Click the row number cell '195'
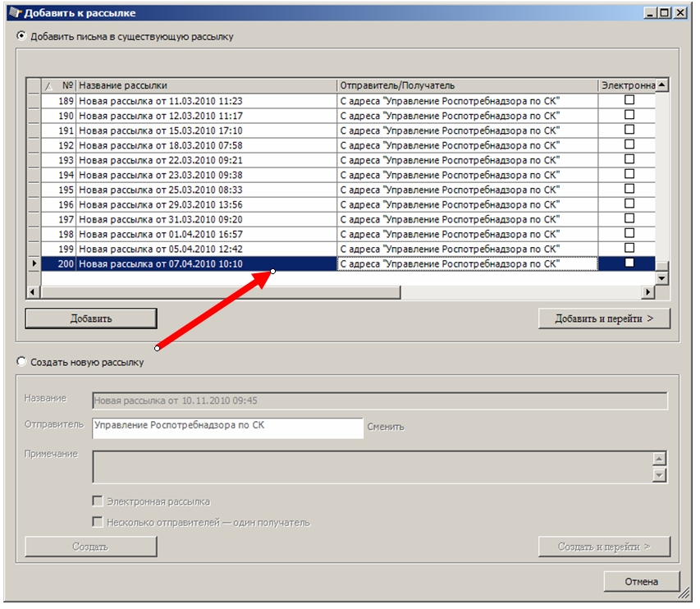 pos(59,190)
